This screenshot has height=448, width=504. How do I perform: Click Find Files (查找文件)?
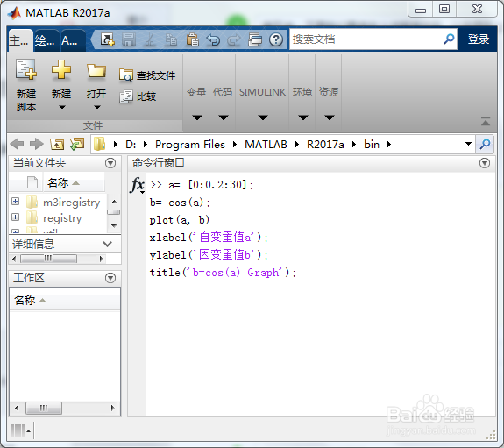point(147,75)
